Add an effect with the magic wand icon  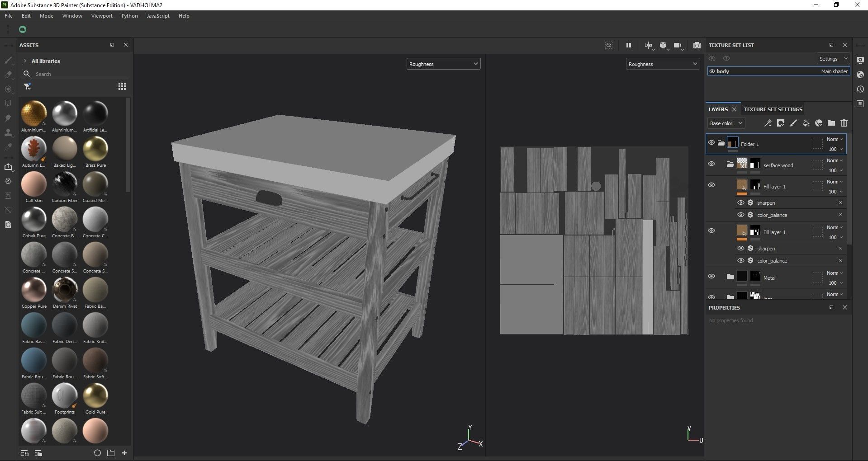pos(768,123)
